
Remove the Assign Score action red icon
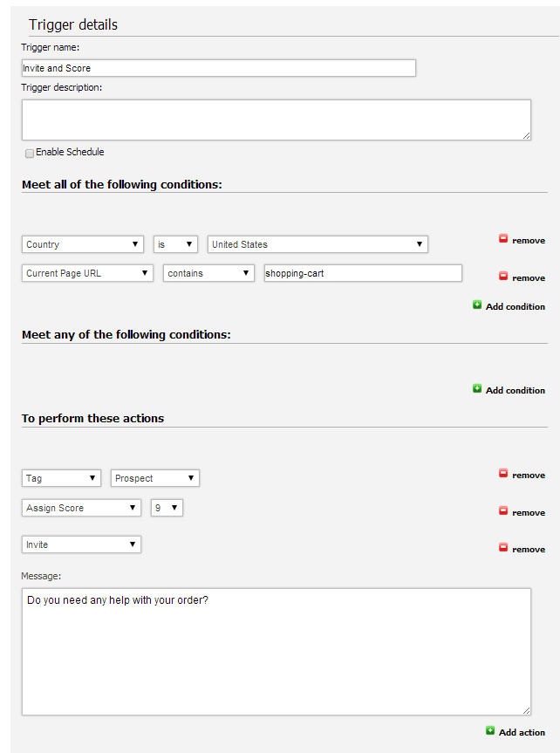[x=503, y=510]
